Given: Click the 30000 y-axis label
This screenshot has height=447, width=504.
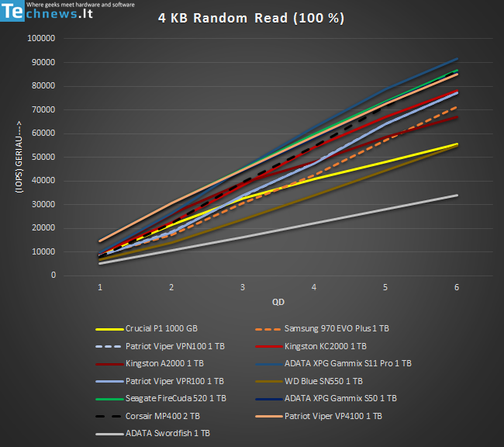Looking at the screenshot, I should 43,204.
